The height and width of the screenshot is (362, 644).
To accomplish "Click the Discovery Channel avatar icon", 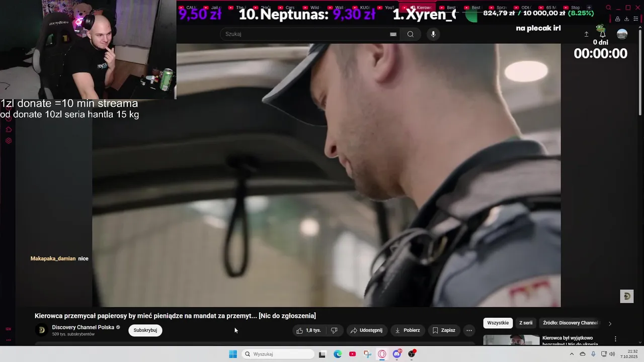I will click(42, 330).
